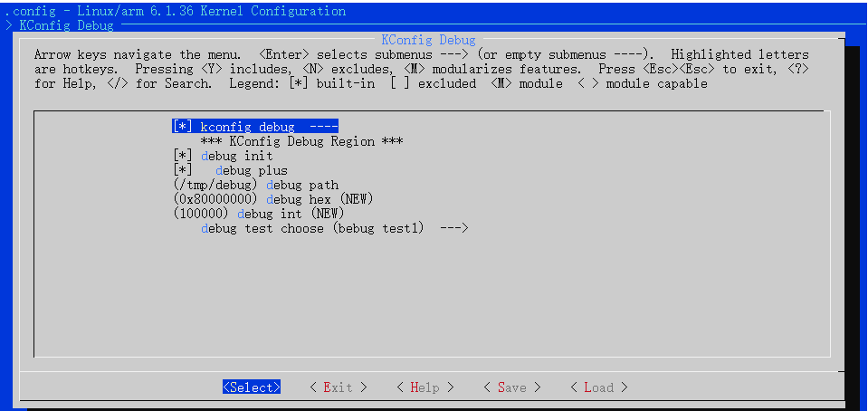
Task: Click the "*** KConfig Debug Region ***" comment line
Action: [x=301, y=141]
